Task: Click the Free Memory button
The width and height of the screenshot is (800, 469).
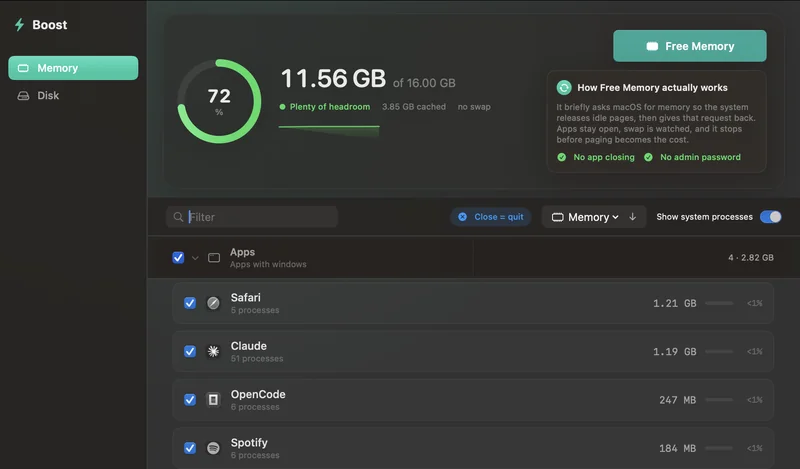Action: tap(689, 46)
